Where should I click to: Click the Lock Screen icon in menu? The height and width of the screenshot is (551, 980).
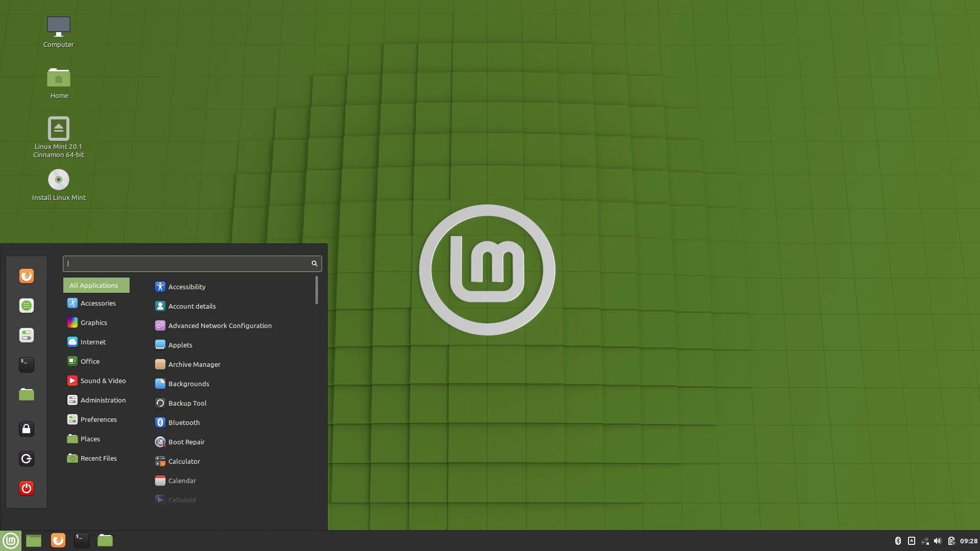coord(27,429)
